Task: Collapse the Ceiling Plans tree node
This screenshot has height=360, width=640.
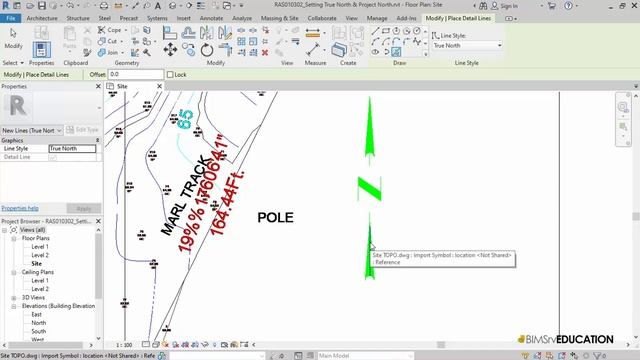Action: click(13, 272)
